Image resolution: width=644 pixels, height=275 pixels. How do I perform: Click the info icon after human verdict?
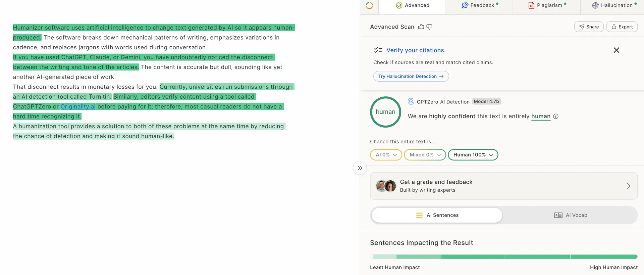pyautogui.click(x=556, y=117)
